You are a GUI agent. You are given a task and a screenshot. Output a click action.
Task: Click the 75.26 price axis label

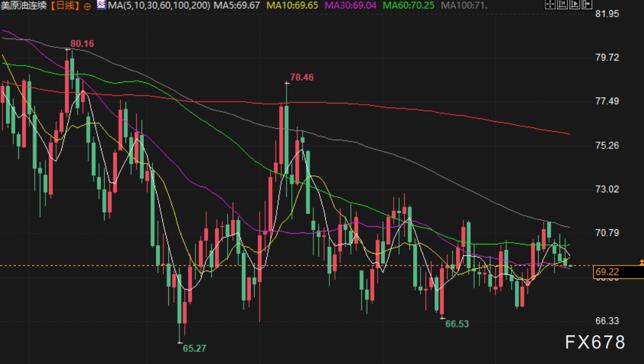[607, 145]
